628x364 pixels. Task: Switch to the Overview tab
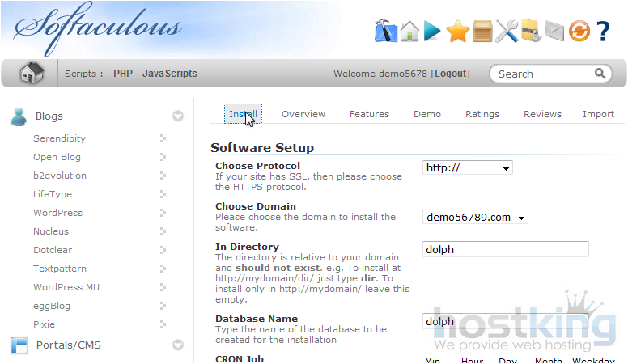(x=303, y=114)
